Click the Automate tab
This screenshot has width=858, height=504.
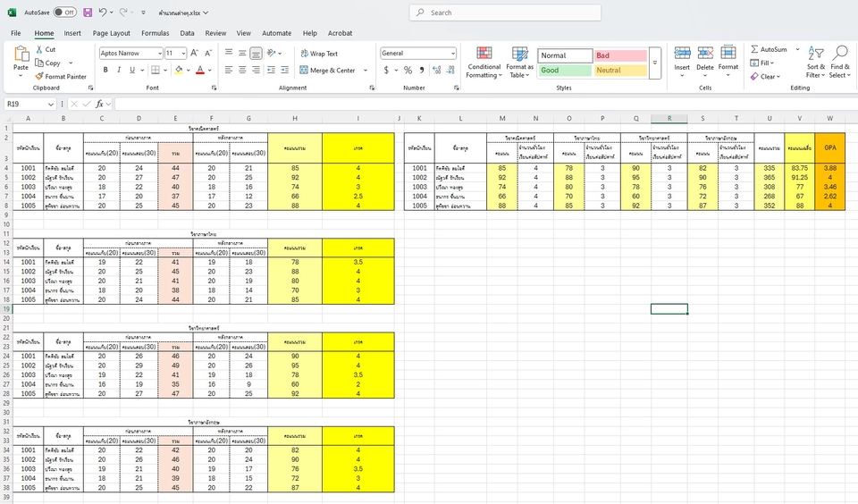pyautogui.click(x=277, y=33)
